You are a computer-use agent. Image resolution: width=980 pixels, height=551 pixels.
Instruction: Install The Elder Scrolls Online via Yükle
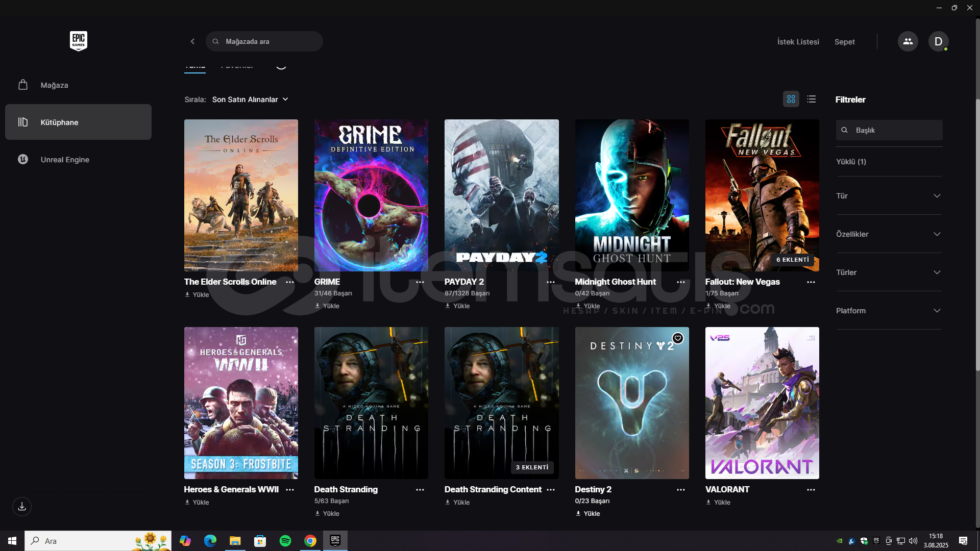[x=197, y=295]
